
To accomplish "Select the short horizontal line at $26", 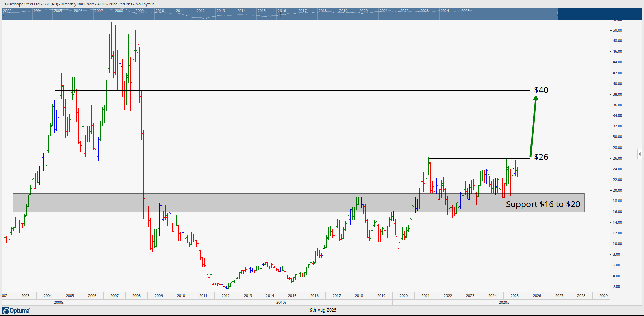I will 479,158.
